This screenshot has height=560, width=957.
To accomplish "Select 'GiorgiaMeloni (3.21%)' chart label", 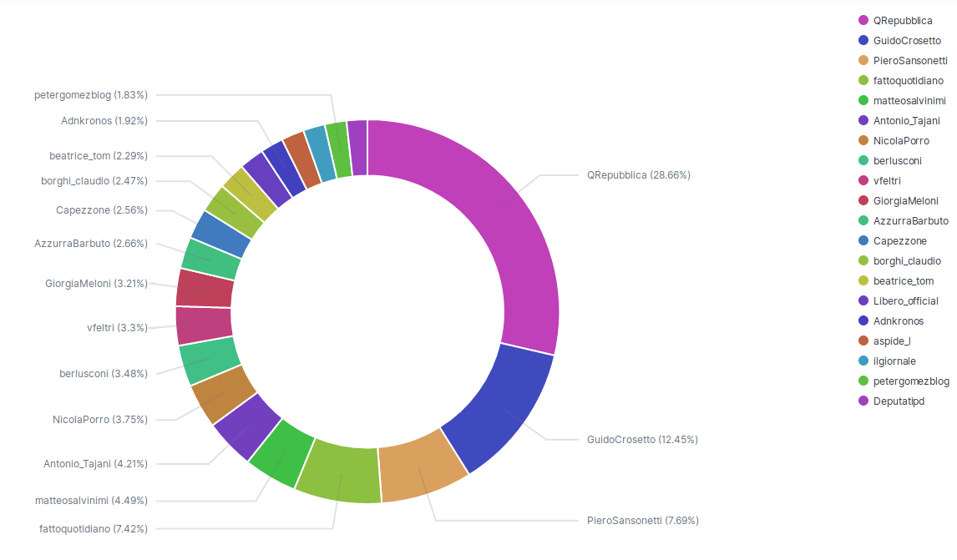I will tap(96, 284).
